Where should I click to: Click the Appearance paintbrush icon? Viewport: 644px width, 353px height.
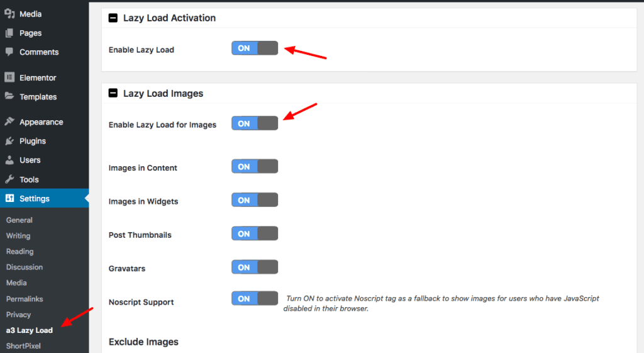(9, 122)
